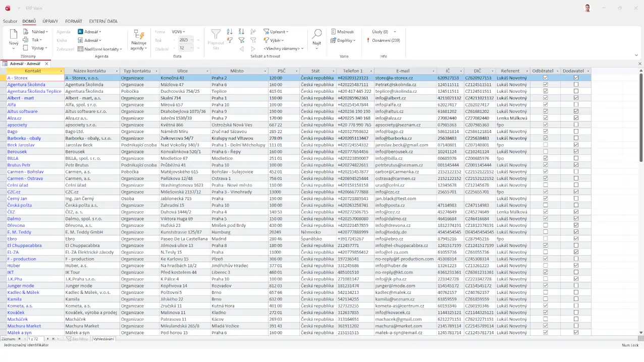
Task: Click the Česká pošta contact link
Action: (x=19, y=205)
